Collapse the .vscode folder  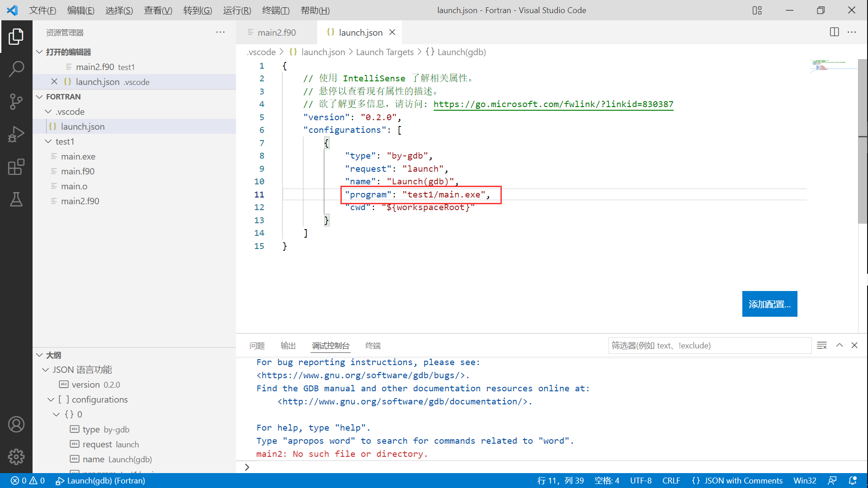click(48, 112)
